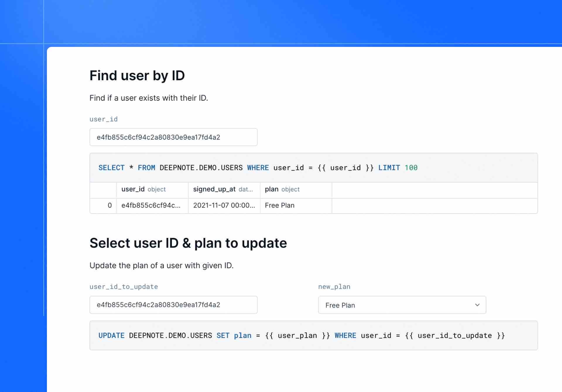Click the truncated user_id cell value
The width and height of the screenshot is (562, 392).
(x=151, y=205)
